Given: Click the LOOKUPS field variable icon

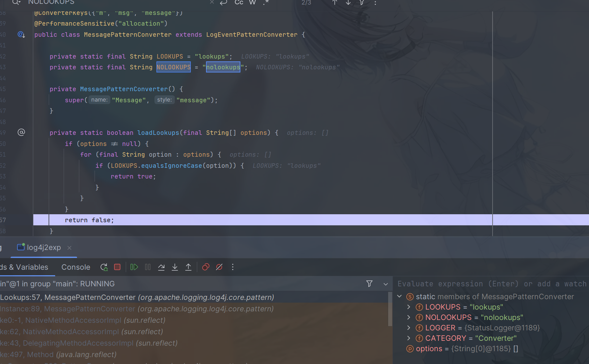Looking at the screenshot, I should 419,307.
